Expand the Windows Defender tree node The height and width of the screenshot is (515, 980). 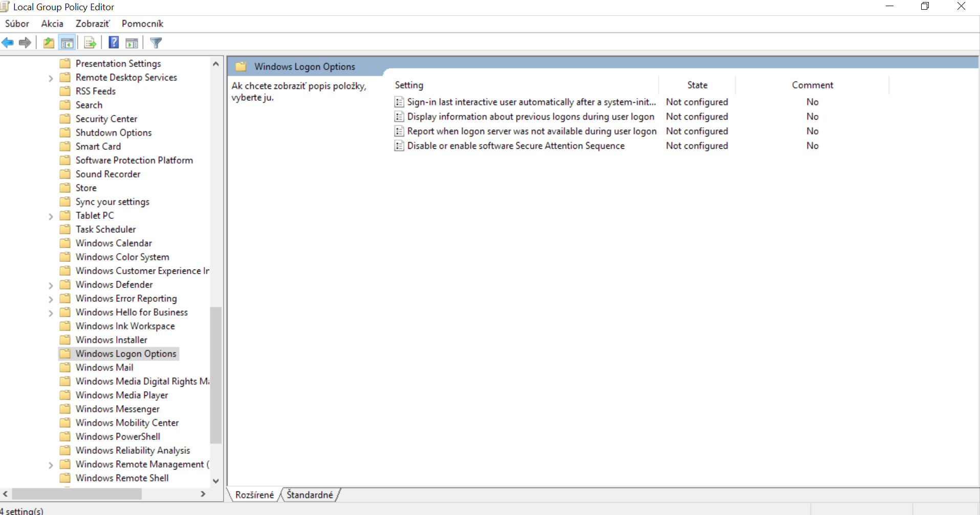(51, 285)
